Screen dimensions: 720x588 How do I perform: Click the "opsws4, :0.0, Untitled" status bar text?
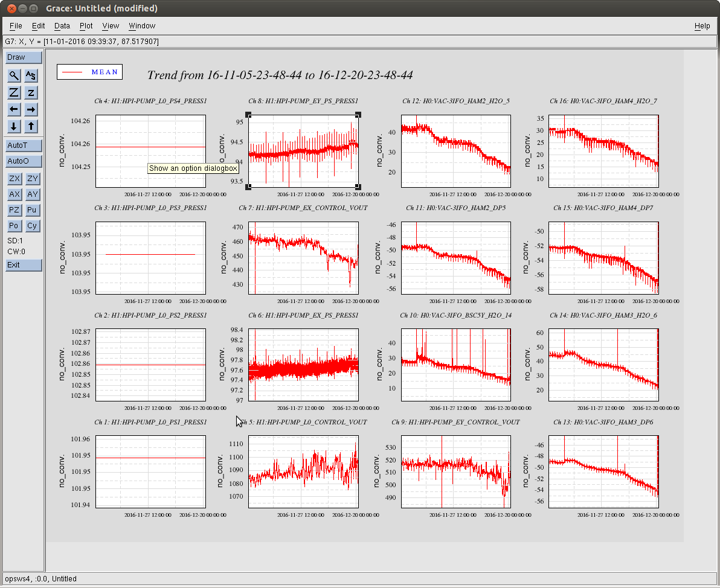41,579
